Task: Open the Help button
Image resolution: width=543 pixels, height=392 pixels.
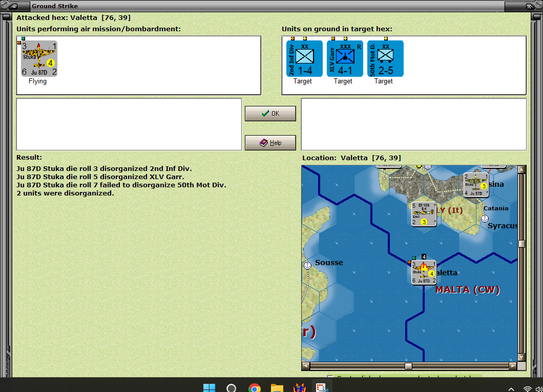Action: pos(270,143)
